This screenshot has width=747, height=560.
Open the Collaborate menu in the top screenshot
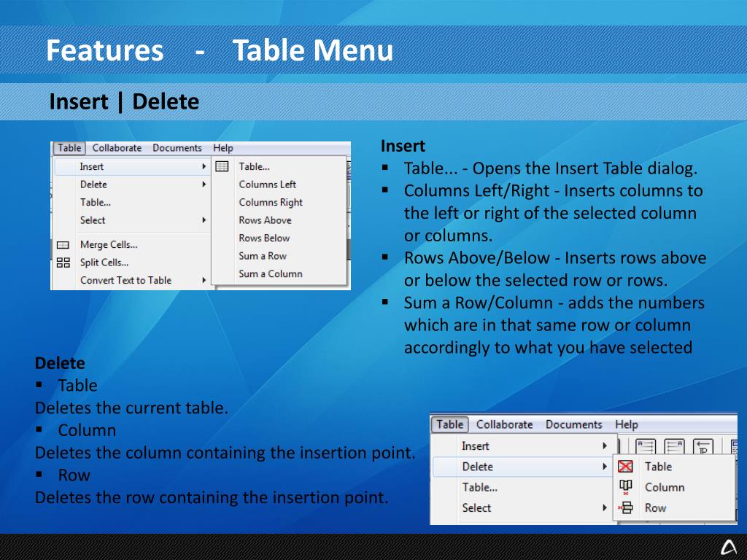click(x=117, y=148)
